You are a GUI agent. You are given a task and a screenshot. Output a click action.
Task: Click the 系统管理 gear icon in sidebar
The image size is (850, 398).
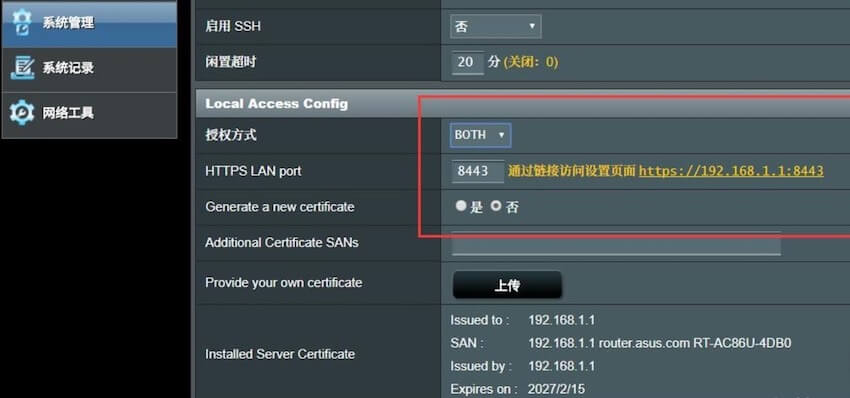tap(21, 22)
